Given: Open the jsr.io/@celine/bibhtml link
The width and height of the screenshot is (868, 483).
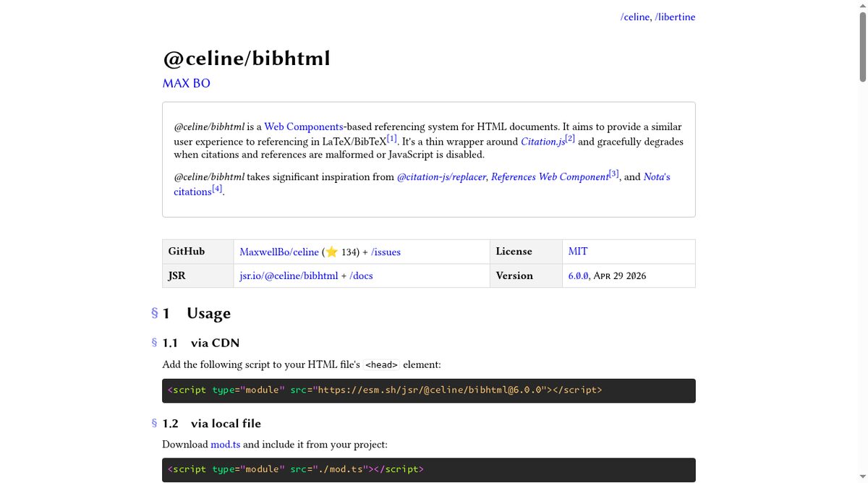Looking at the screenshot, I should coord(289,275).
